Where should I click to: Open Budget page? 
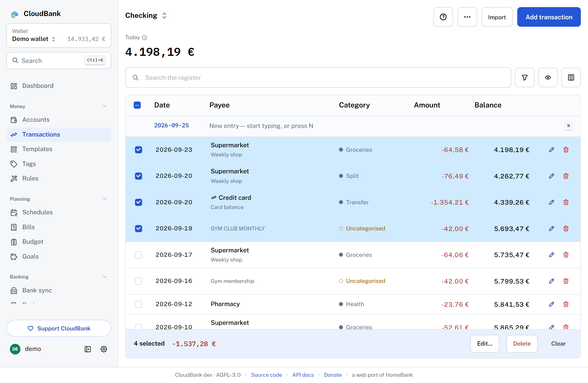(x=59, y=242)
